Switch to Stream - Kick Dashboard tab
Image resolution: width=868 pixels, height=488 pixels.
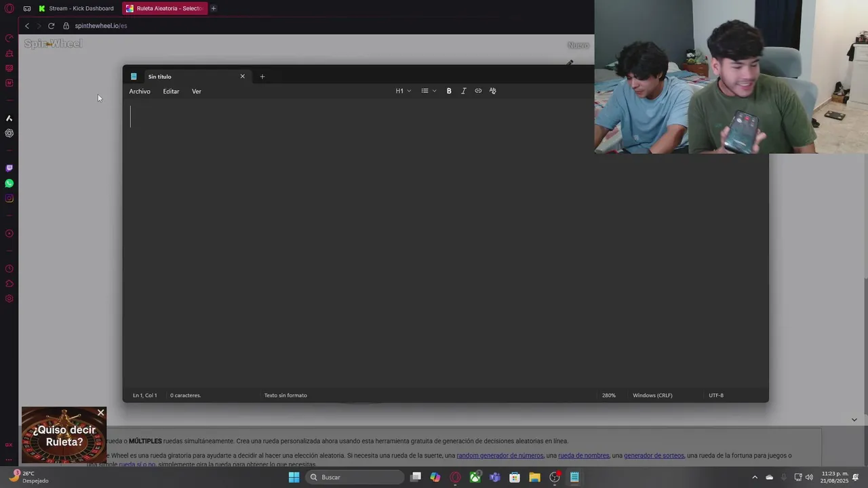click(x=77, y=8)
